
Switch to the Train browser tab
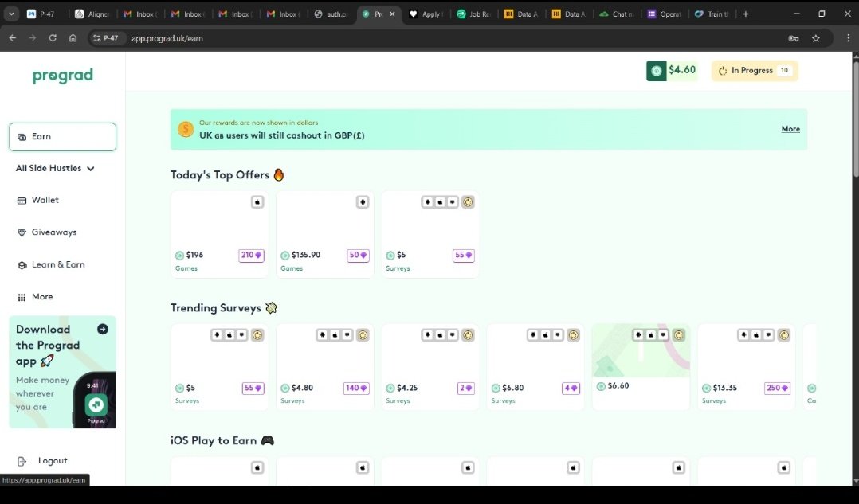pyautogui.click(x=712, y=14)
